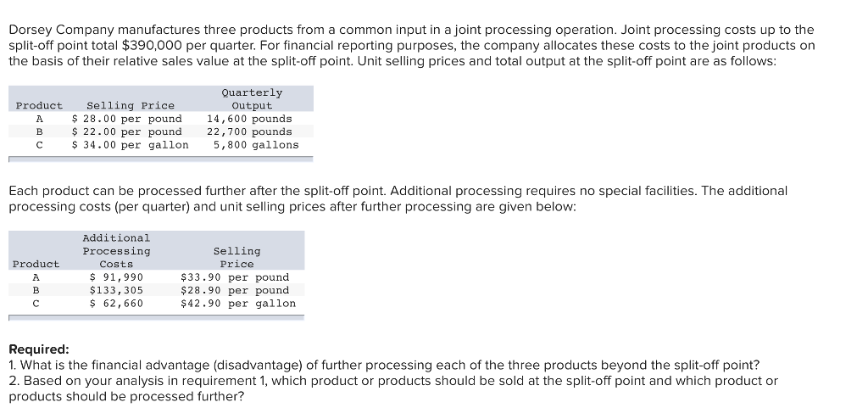868x419 pixels.
Task: Click the 5,800 gallons output value
Action: tap(256, 145)
